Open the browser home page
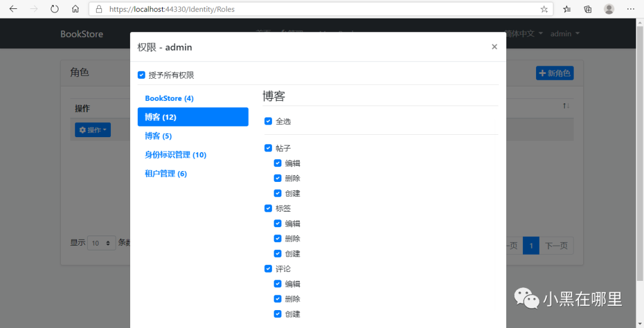This screenshot has width=644, height=328. 75,9
